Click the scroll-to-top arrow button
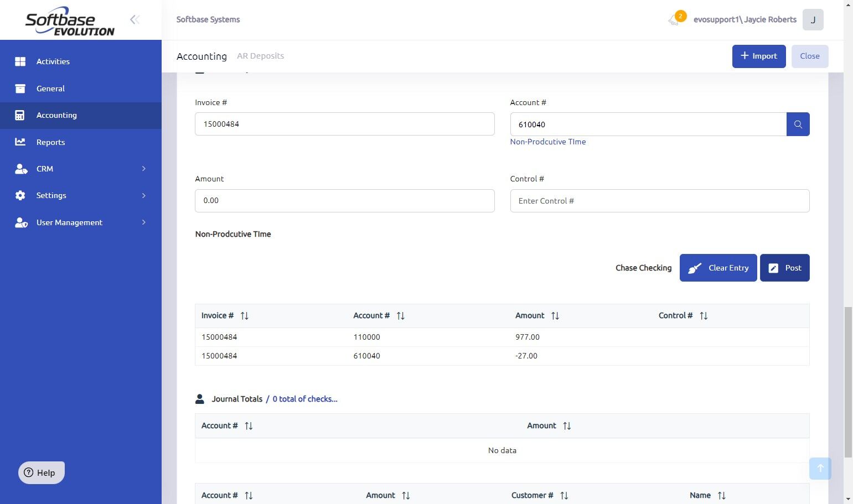The width and height of the screenshot is (853, 504). tap(820, 469)
